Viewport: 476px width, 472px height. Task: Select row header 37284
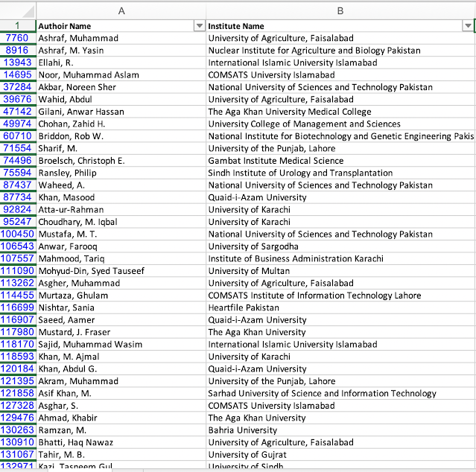(18, 87)
